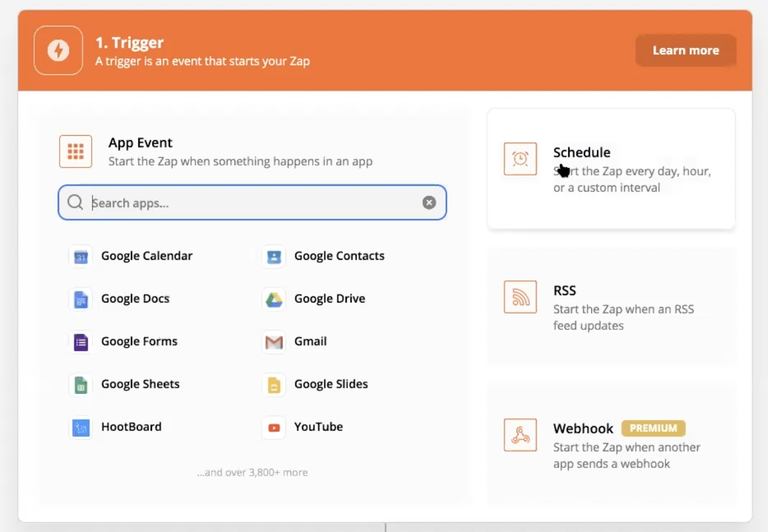Select the Google Docs icon
This screenshot has width=768, height=532.
(81, 299)
